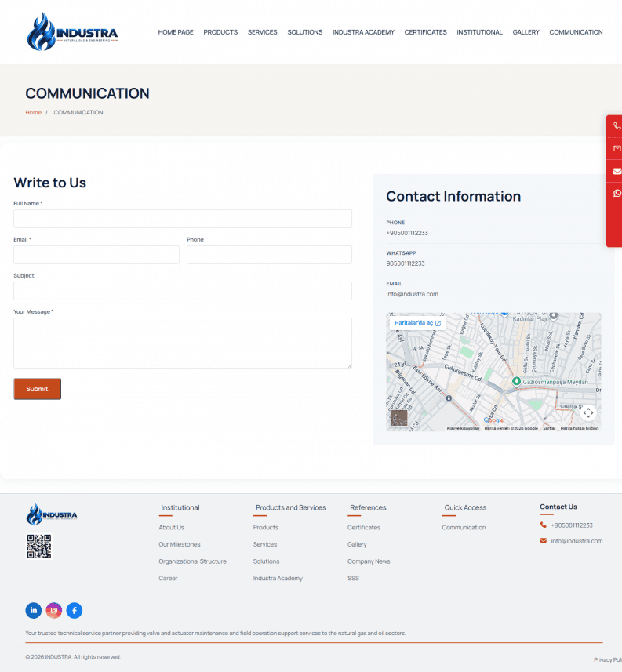Open About Us footer link
This screenshot has height=672, width=622.
point(172,527)
